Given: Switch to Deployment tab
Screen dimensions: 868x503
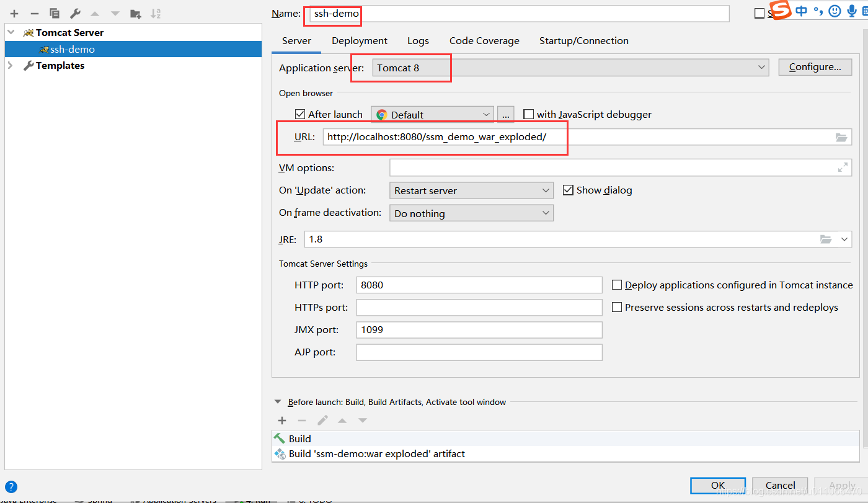Looking at the screenshot, I should (x=360, y=41).
